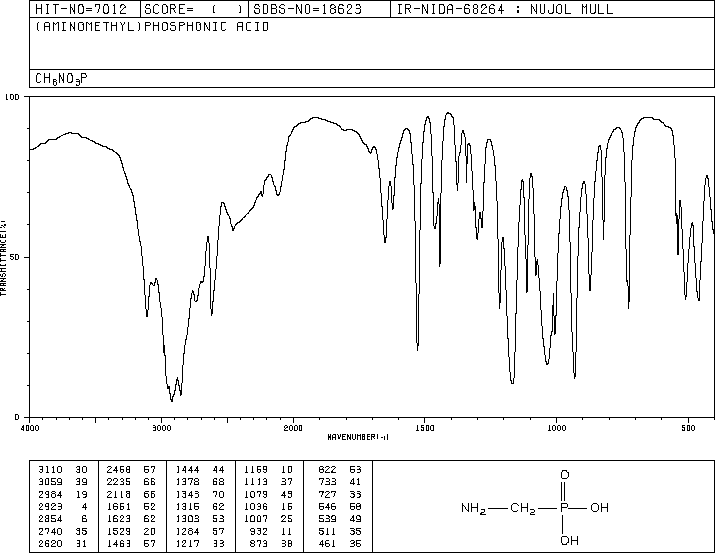Click the 2000 wavenumber axis label
The image size is (715, 553).
(x=293, y=428)
